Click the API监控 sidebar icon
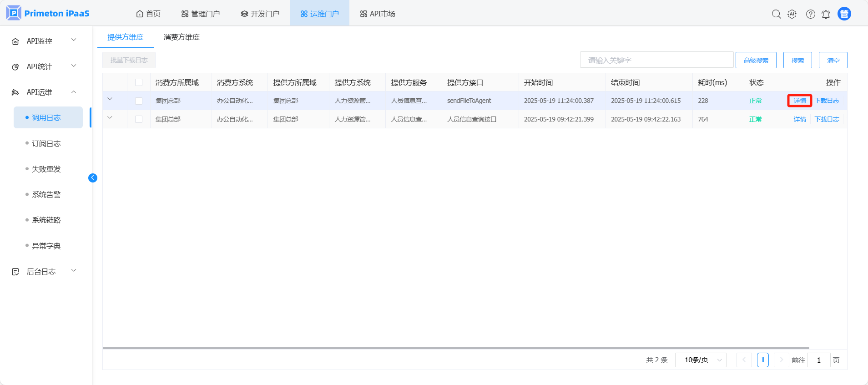The width and height of the screenshot is (868, 385). click(15, 41)
